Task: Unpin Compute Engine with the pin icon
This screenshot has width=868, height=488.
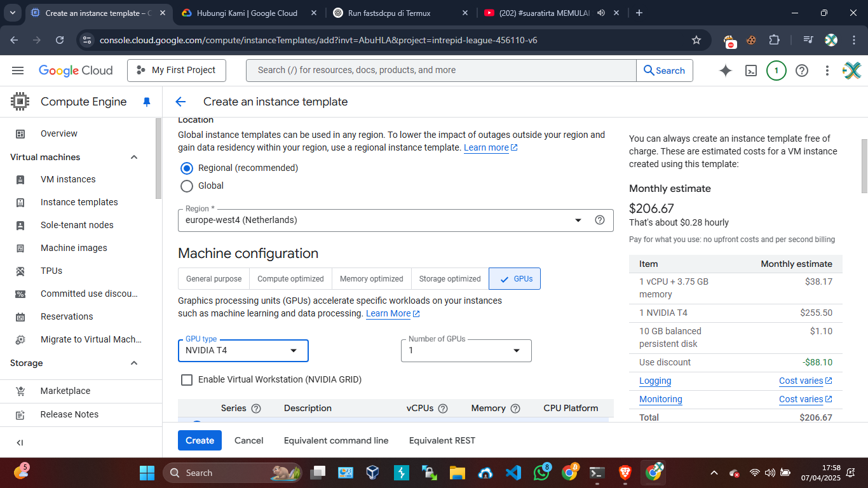Action: click(147, 102)
